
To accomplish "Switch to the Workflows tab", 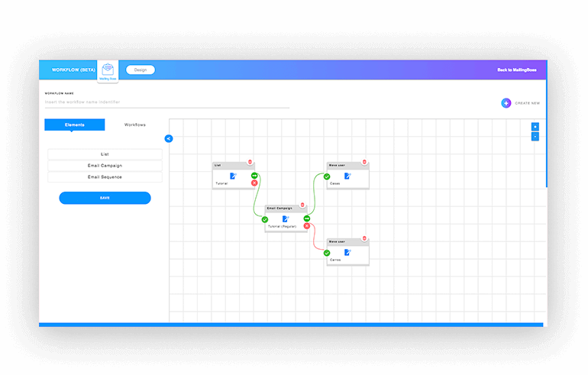I will 135,124.
